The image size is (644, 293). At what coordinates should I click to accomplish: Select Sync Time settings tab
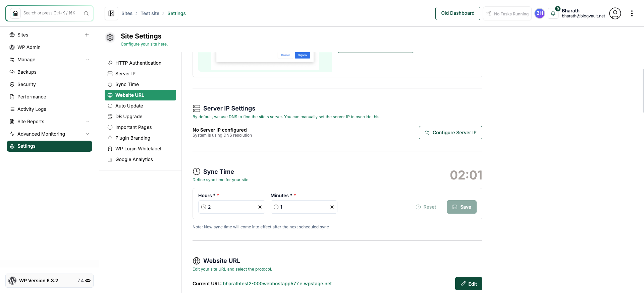[x=140, y=84]
